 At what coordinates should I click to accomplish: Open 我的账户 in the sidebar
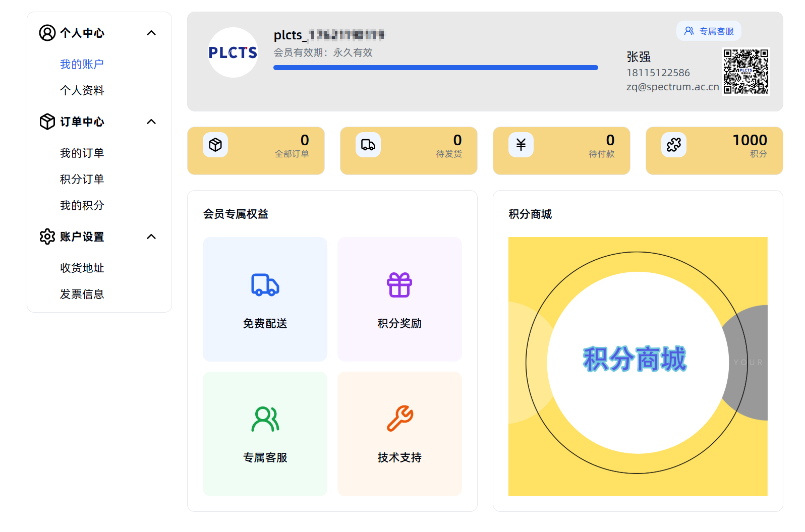82,65
